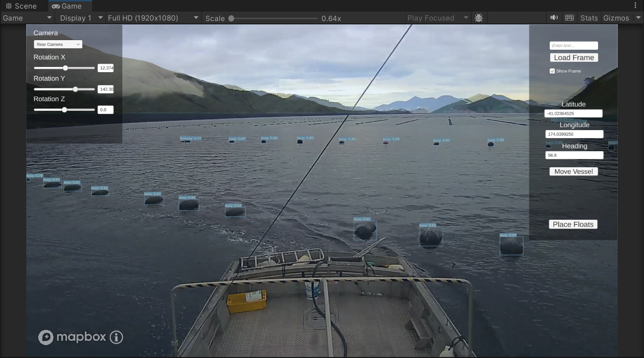Switch to the Scene tab
Viewport: 644px width, 358px height.
[21, 6]
